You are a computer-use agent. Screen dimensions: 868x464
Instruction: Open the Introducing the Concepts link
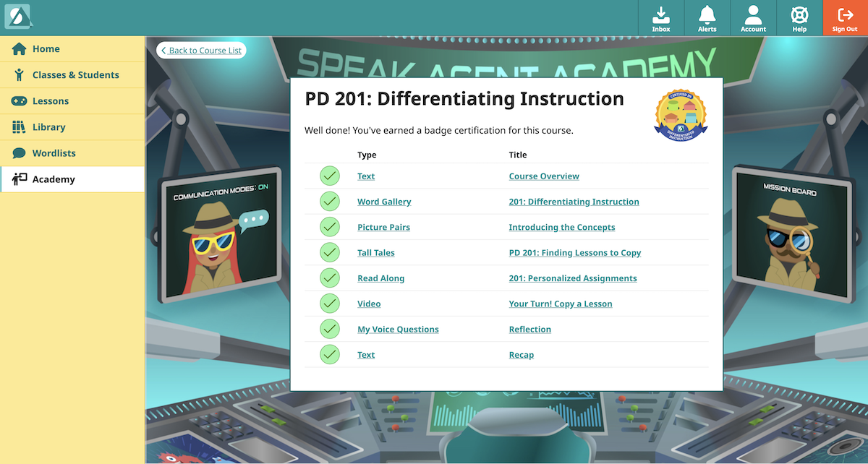561,228
